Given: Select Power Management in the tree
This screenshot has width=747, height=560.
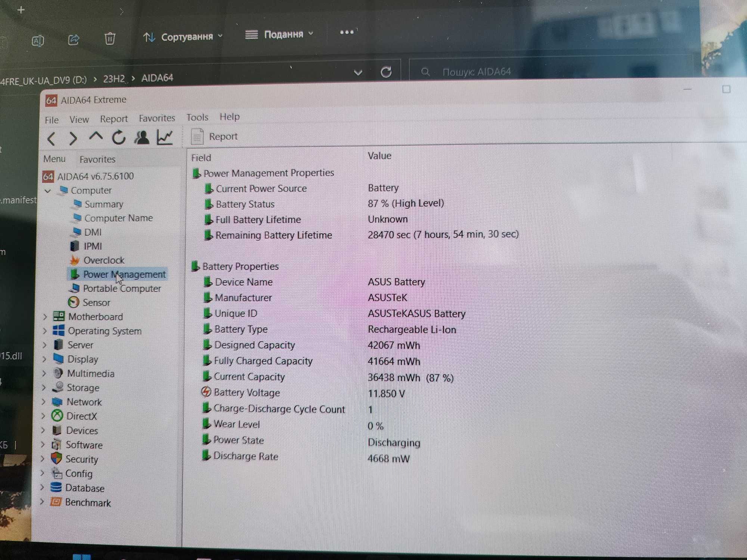Looking at the screenshot, I should click(124, 274).
